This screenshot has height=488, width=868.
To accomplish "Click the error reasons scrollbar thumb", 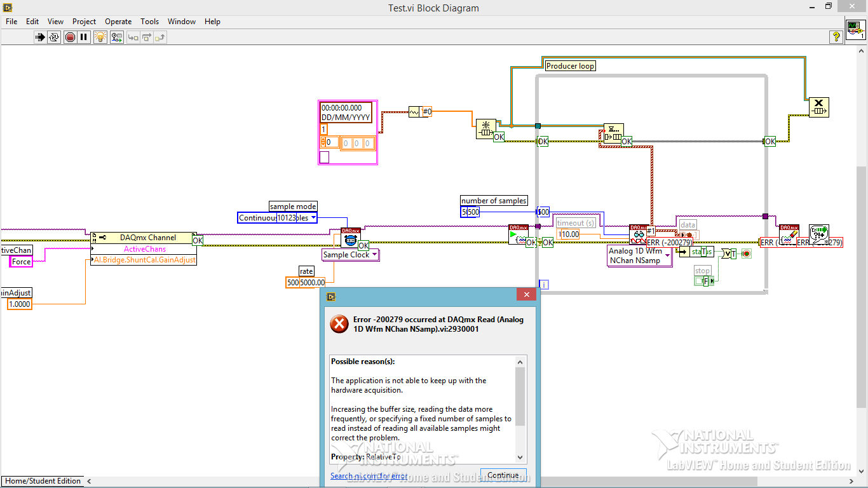I will 520,396.
